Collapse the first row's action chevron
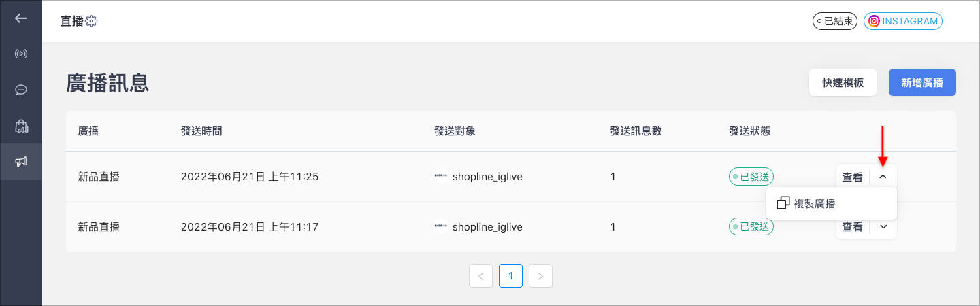The width and height of the screenshot is (980, 306). (883, 177)
